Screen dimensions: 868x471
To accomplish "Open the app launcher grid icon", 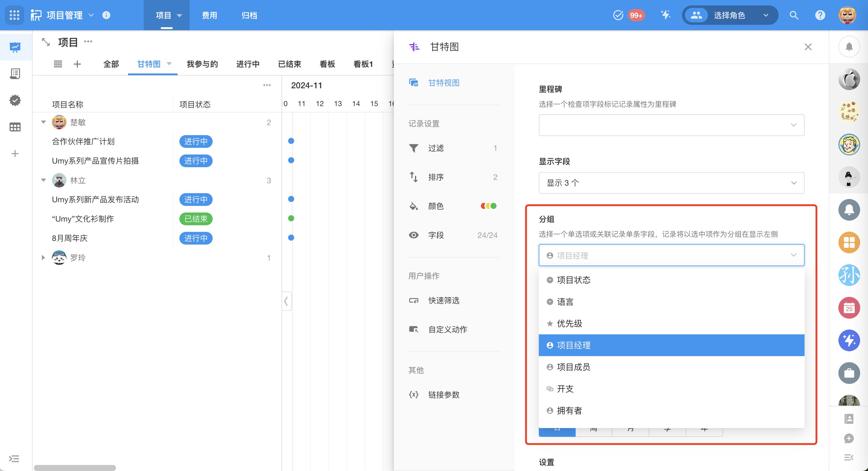I will click(14, 15).
